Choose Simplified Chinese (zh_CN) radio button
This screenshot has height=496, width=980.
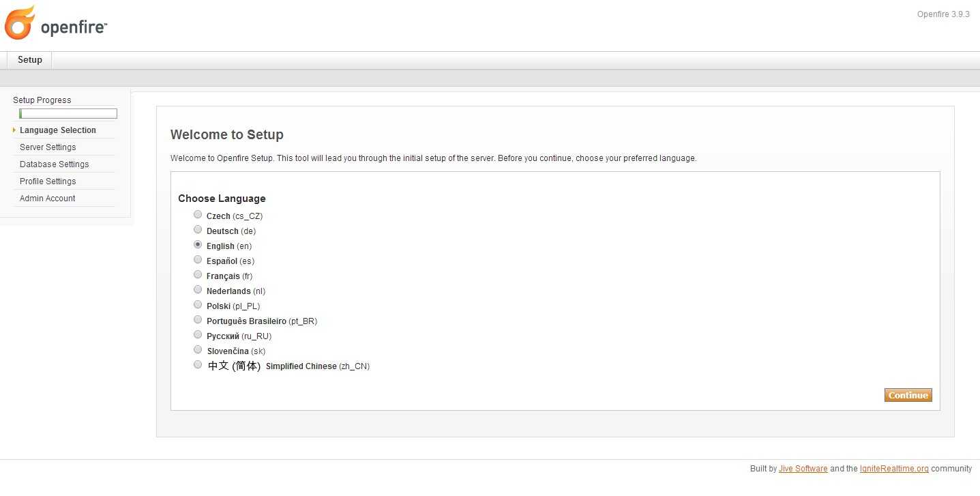tap(198, 364)
